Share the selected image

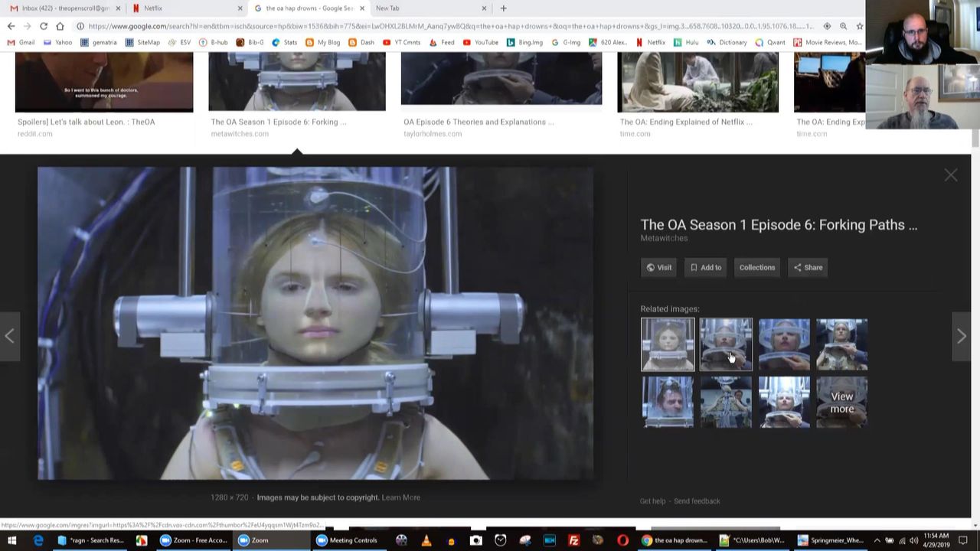(x=808, y=268)
